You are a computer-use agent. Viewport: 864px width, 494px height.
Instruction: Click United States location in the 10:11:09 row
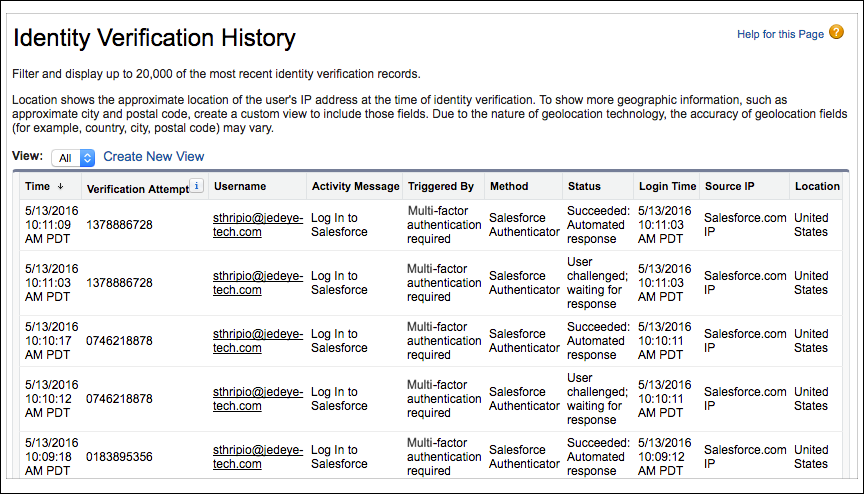(x=811, y=225)
